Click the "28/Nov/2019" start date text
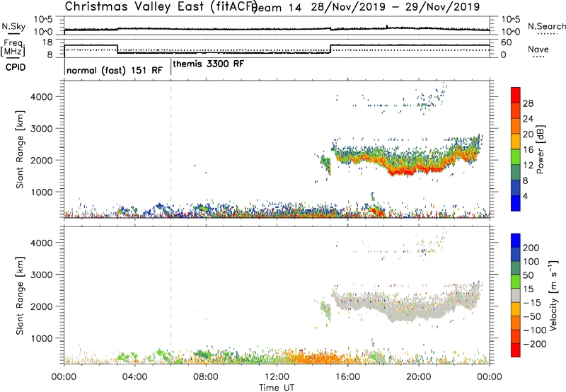Viewport: 566px width, 392px height. tap(349, 6)
